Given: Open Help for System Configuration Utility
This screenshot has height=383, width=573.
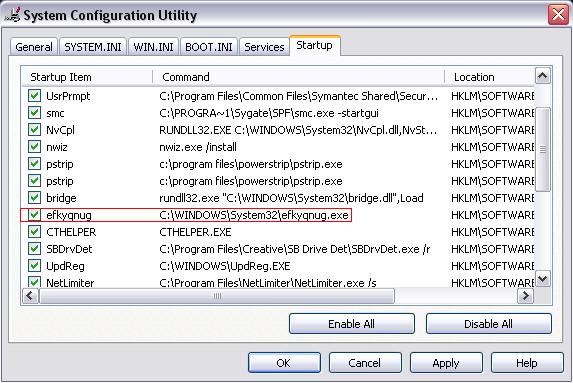Looking at the screenshot, I should pyautogui.click(x=527, y=363).
